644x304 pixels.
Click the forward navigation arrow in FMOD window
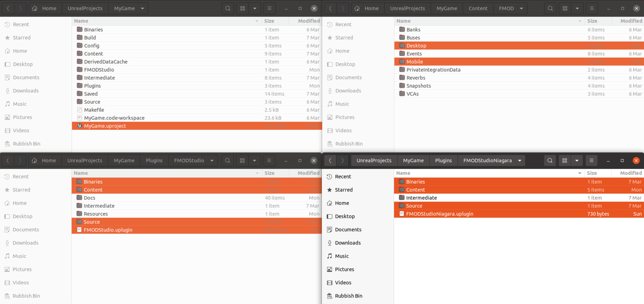[x=343, y=8]
